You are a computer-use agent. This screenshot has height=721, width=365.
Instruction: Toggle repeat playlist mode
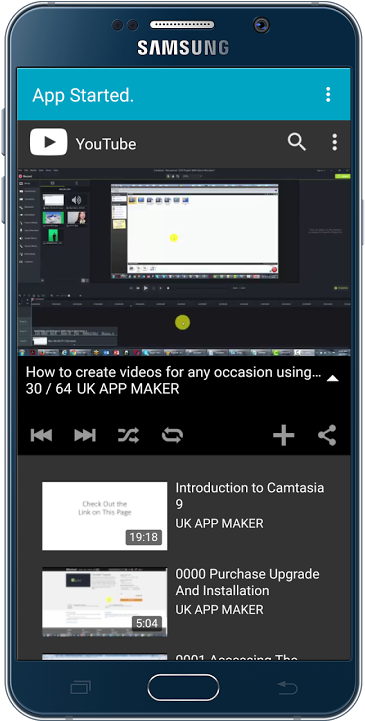tap(172, 435)
